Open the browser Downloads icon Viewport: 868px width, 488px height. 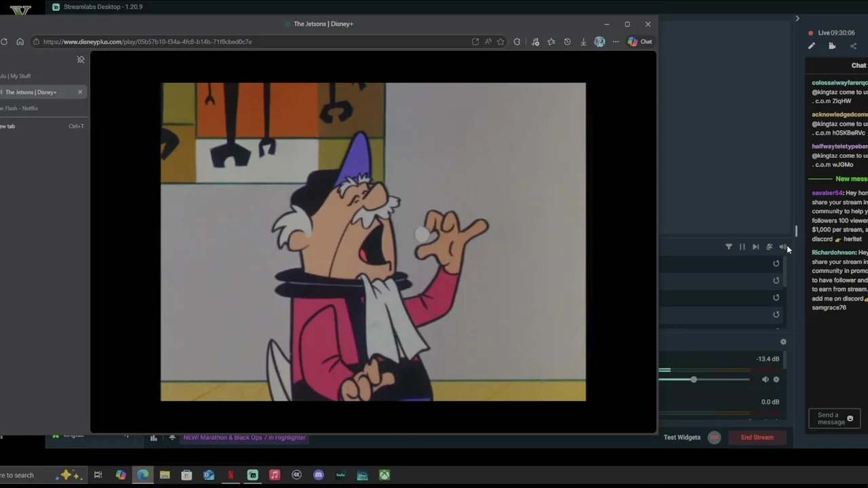(x=583, y=41)
